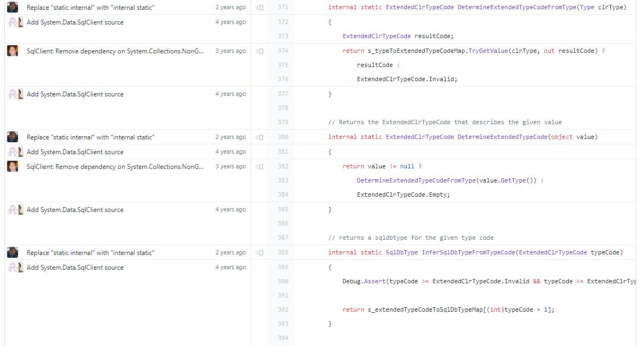
Task: Click 'DetermineExtendedTypeCodeFromType(value.GetType())' on line 383
Action: pos(447,180)
